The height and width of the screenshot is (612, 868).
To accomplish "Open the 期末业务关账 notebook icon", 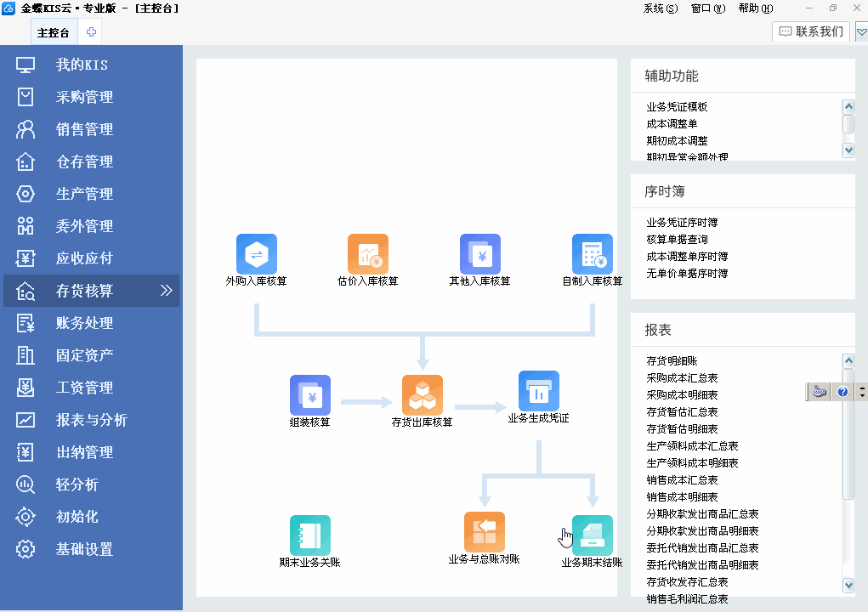I will [310, 535].
